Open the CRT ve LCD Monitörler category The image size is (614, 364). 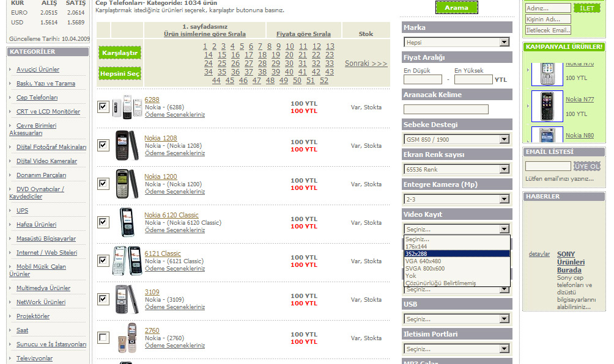click(48, 111)
